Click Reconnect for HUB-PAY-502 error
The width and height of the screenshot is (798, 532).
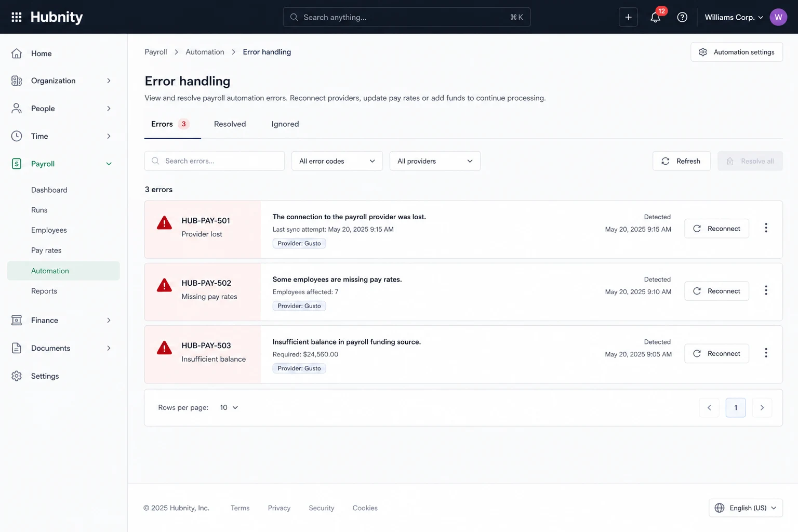click(x=716, y=291)
